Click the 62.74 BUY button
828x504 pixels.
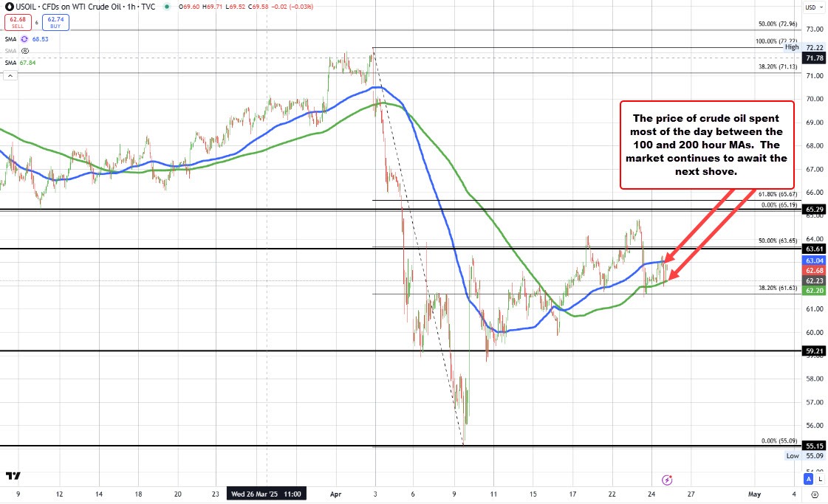[55, 22]
